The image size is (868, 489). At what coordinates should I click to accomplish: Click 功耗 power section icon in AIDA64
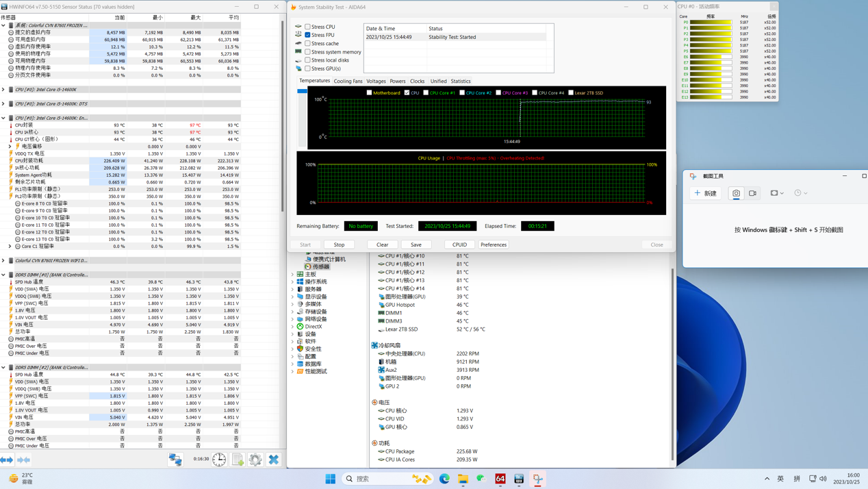[374, 443]
